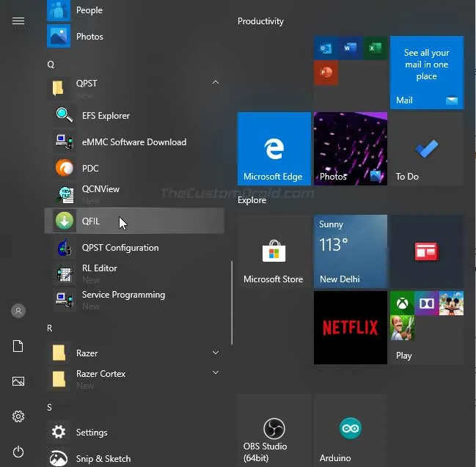This screenshot has height=467, width=476.
Task: Open the People app icon
Action: pos(59,10)
